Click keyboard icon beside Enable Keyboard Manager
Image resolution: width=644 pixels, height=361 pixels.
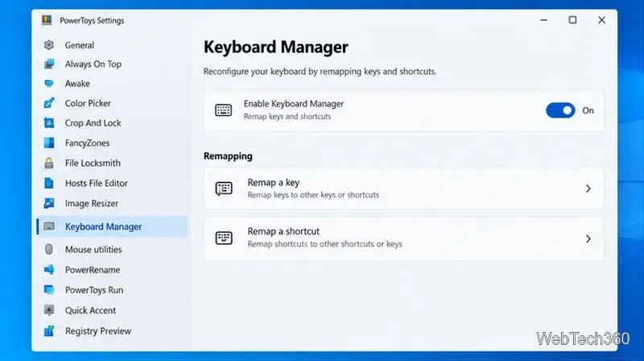tap(224, 110)
